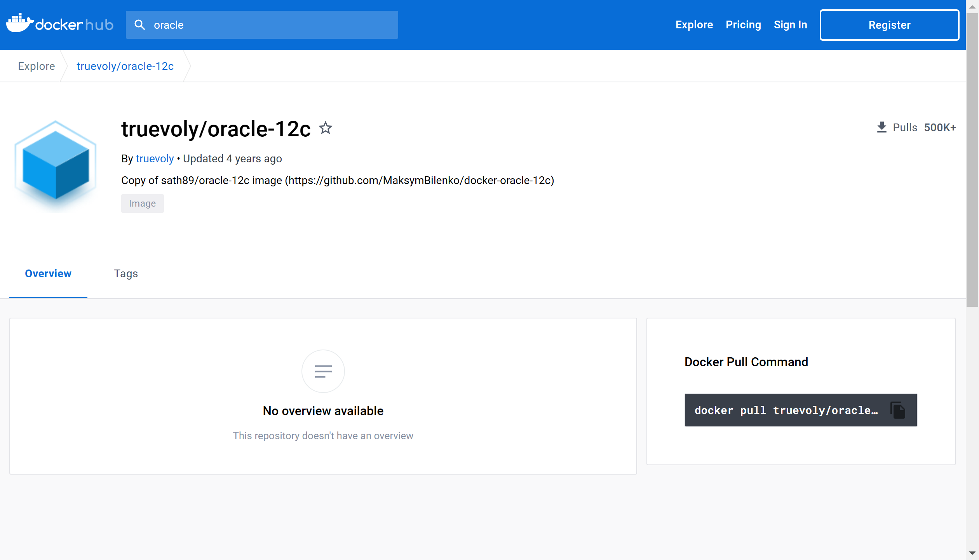
Task: Open the Pricing page link
Action: coord(743,25)
